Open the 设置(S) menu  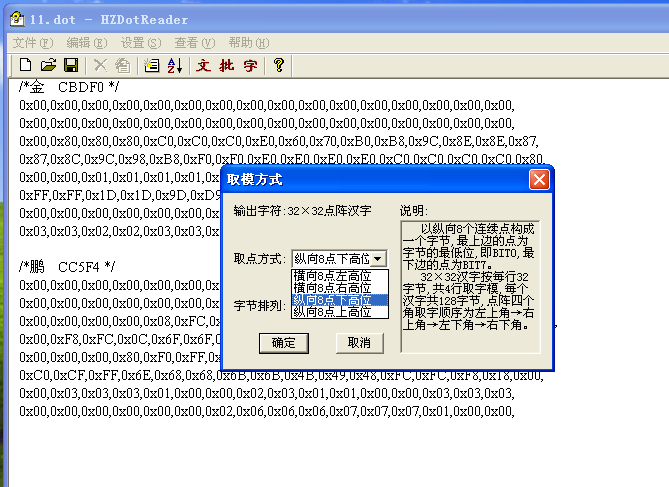coord(140,42)
